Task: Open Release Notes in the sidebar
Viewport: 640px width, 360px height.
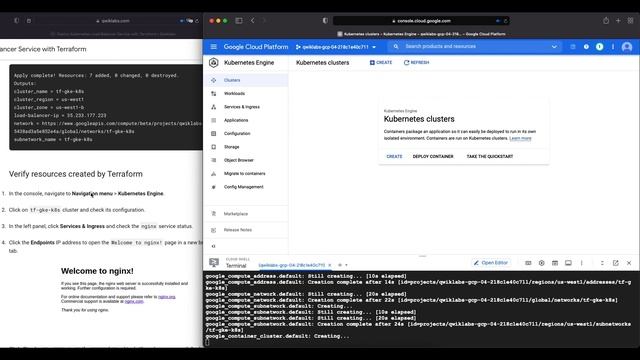Action: click(x=246, y=230)
